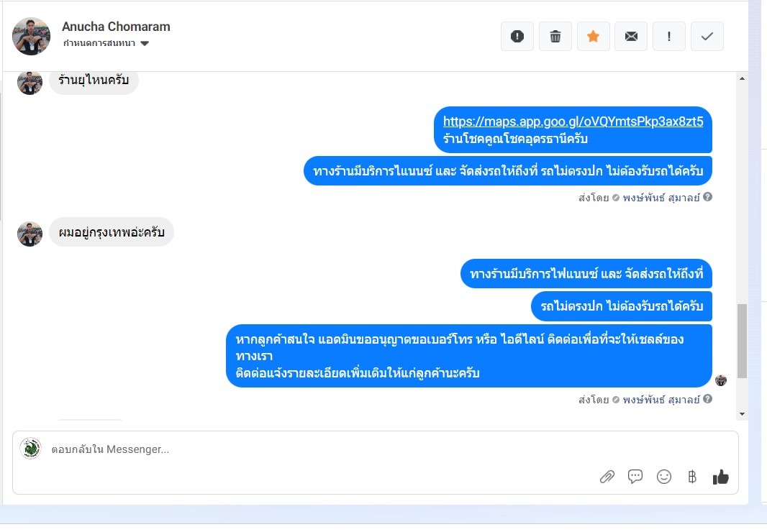Screen dimensions: 767x532
Task: Open the Google Maps link in the message
Action: coord(573,121)
